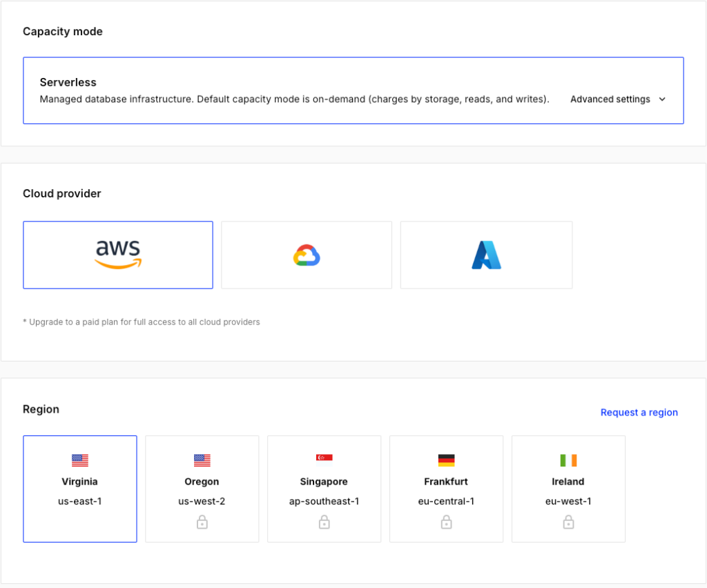Choose the eu-west-1 Ireland region card
707x588 pixels.
pyautogui.click(x=569, y=489)
